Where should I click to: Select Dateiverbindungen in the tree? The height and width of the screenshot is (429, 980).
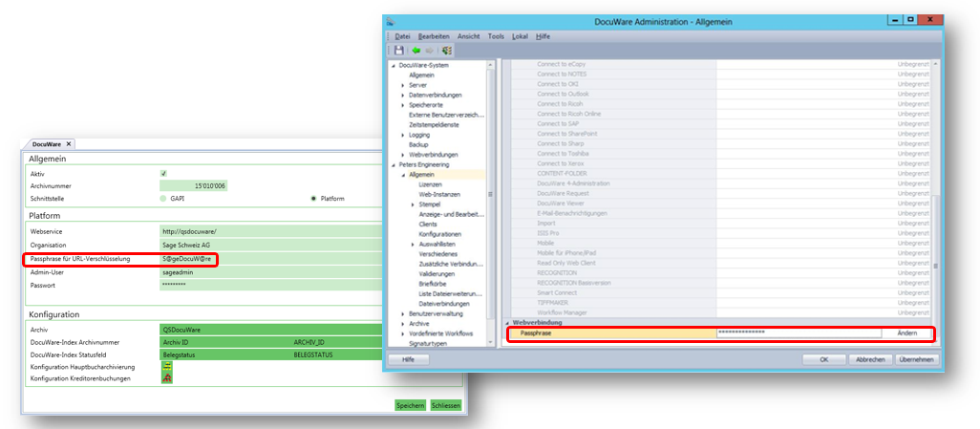(444, 304)
